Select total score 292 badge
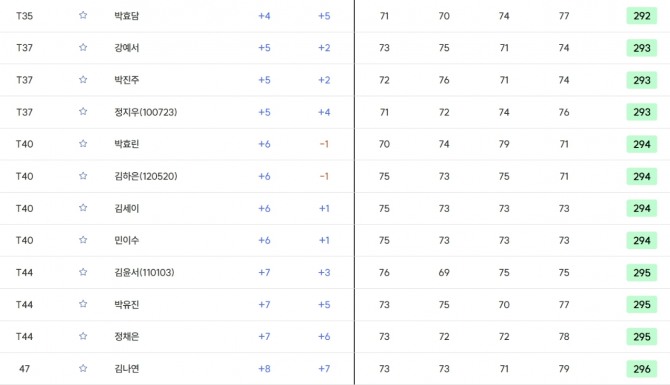The width and height of the screenshot is (670, 385). 641,16
